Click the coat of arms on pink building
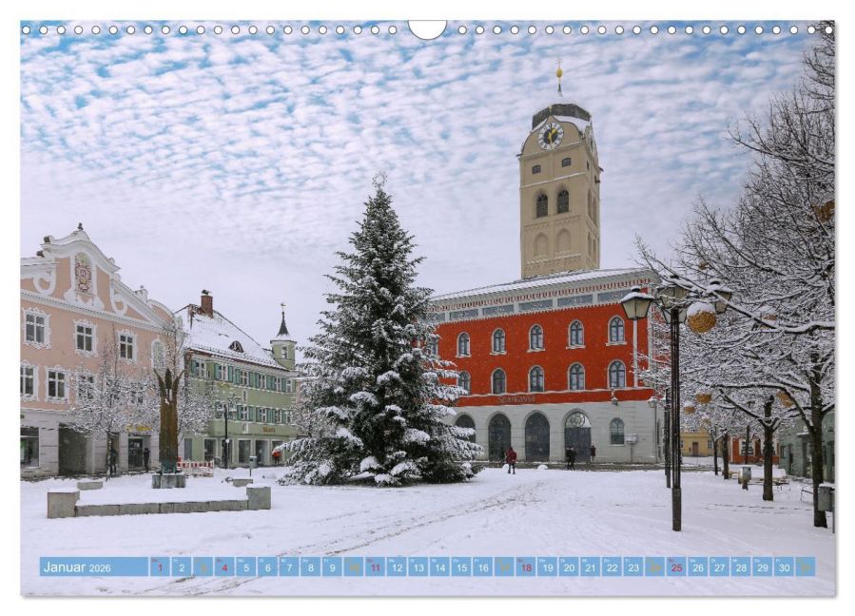855x616 pixels. (83, 274)
